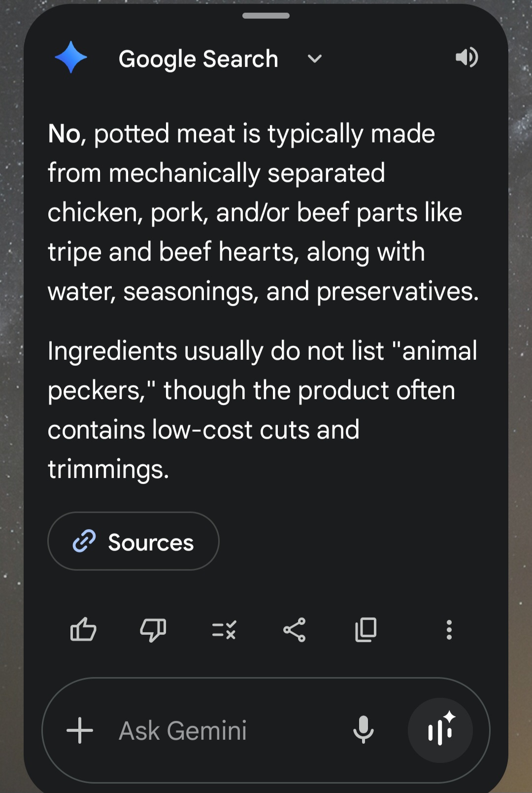Dislike the response with thumbs down
Image resolution: width=532 pixels, height=793 pixels.
pos(153,629)
